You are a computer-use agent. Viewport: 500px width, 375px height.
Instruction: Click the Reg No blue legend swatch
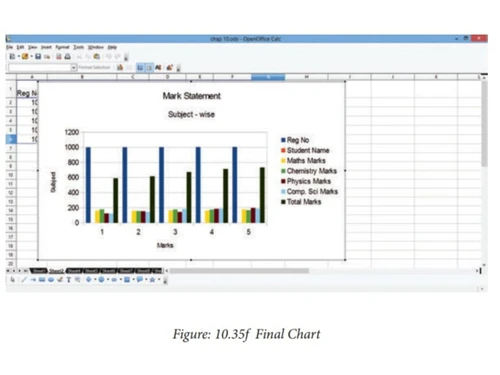tap(283, 140)
